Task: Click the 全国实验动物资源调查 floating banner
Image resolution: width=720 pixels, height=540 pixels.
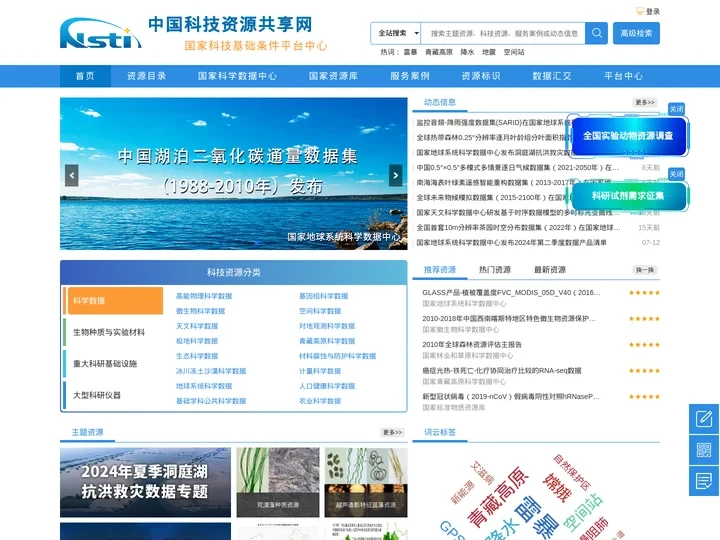Action: (x=628, y=136)
